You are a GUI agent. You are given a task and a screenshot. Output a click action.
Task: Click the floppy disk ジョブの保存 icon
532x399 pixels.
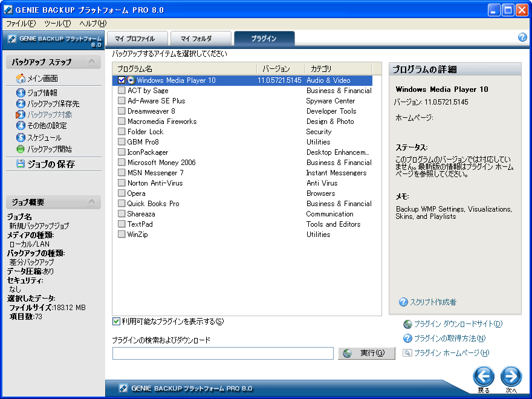tap(21, 164)
